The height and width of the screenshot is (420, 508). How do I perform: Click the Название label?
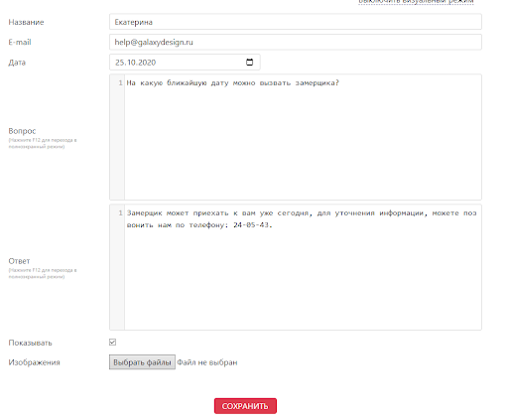pos(26,22)
